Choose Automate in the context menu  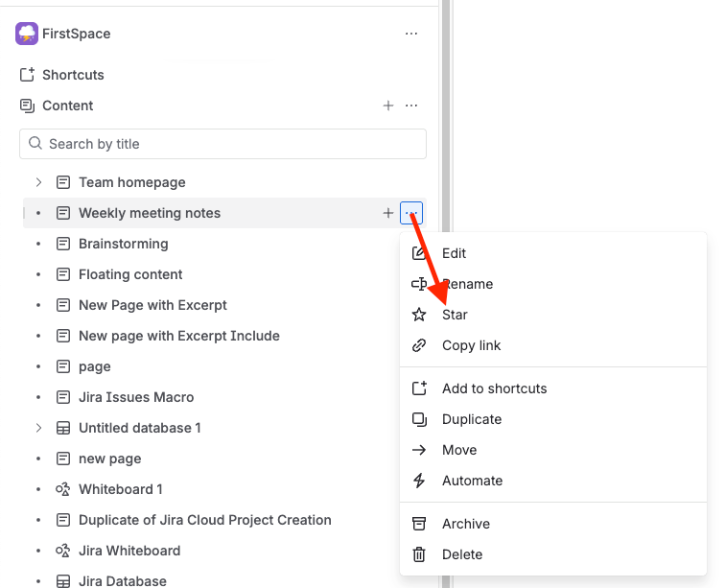point(553,481)
